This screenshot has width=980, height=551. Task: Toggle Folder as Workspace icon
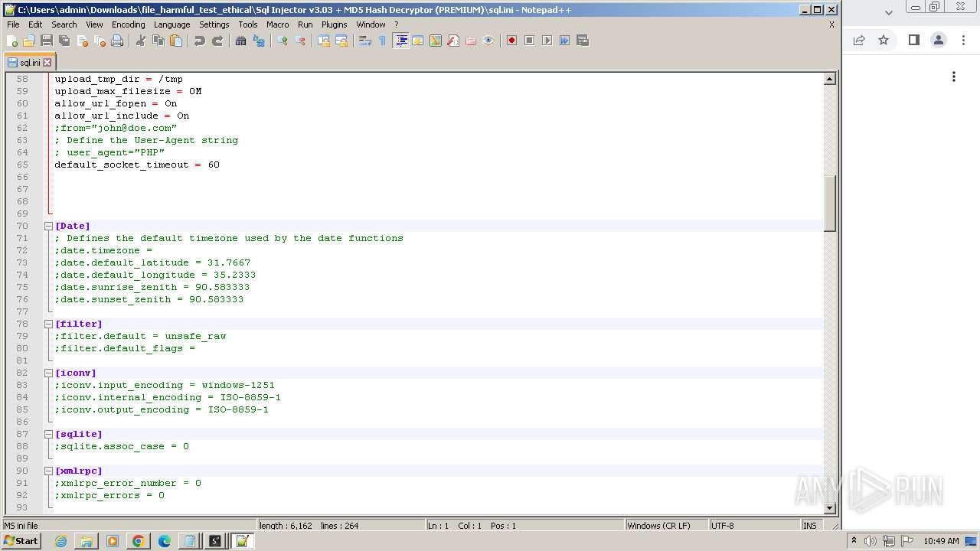click(x=471, y=41)
